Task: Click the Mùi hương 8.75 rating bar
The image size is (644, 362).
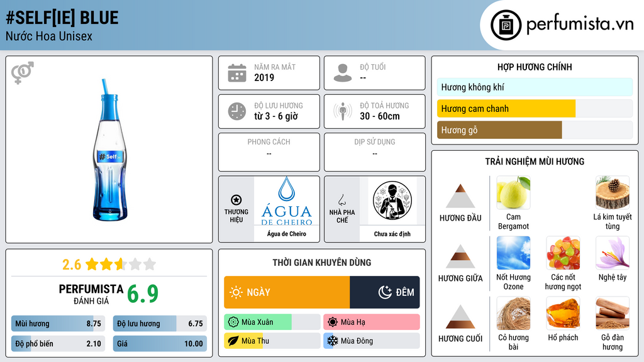Action: 58,324
